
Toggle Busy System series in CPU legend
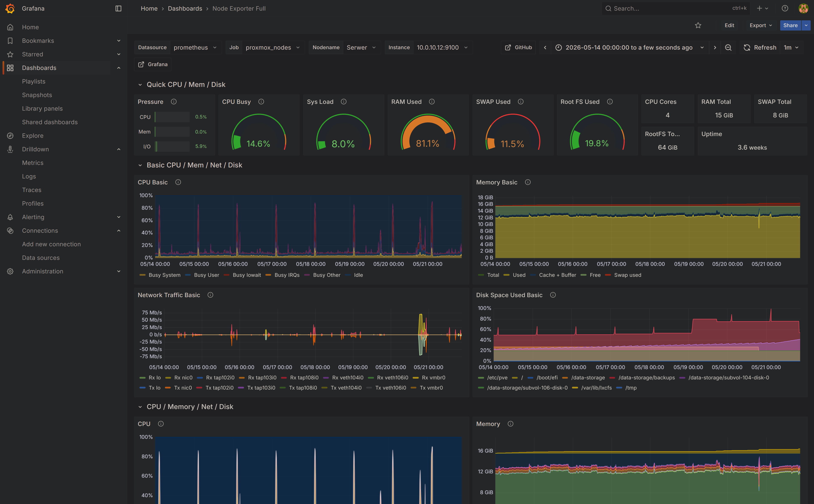(164, 275)
